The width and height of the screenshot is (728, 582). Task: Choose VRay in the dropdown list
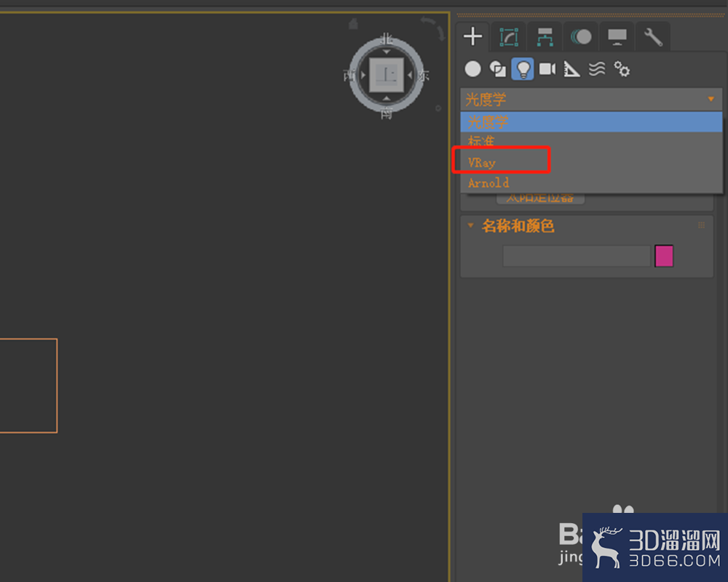pyautogui.click(x=591, y=162)
